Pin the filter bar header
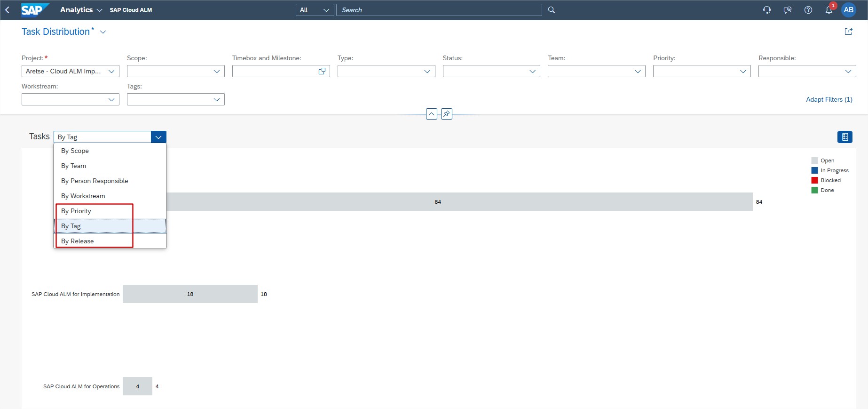The width and height of the screenshot is (868, 409). pyautogui.click(x=447, y=114)
